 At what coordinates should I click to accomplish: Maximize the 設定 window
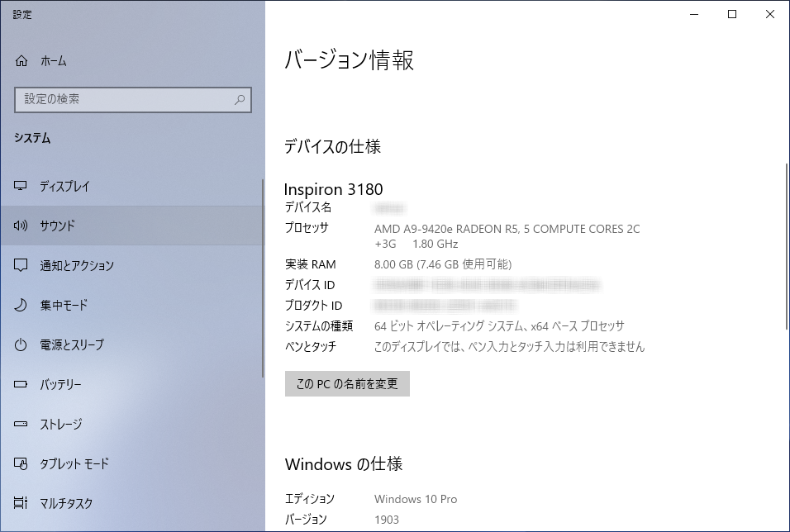pyautogui.click(x=732, y=14)
